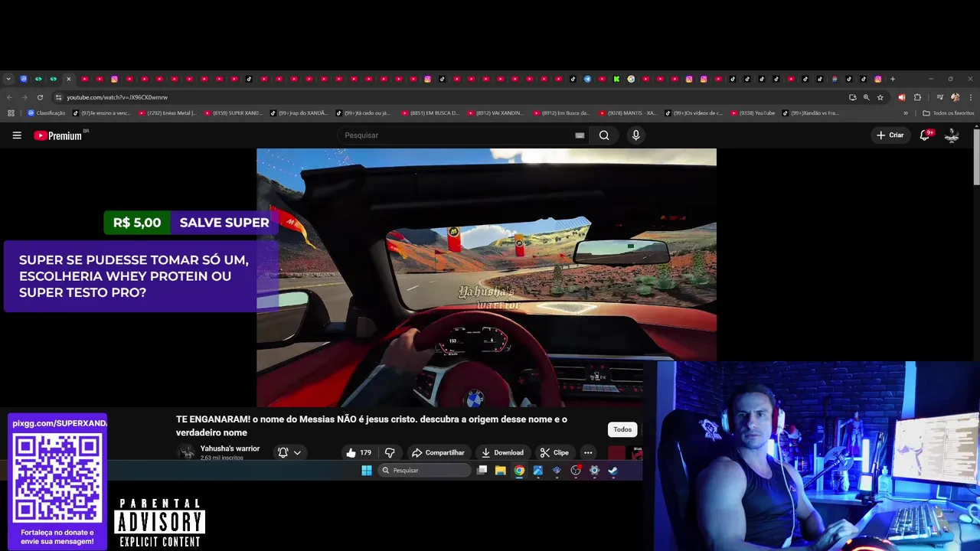Image resolution: width=980 pixels, height=551 pixels.
Task: Install app icon in address bar
Action: pos(852,97)
